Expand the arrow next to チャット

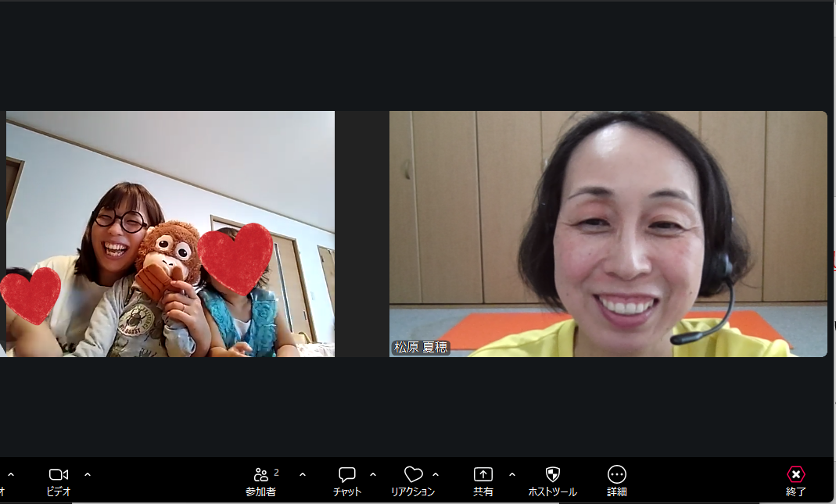(373, 474)
